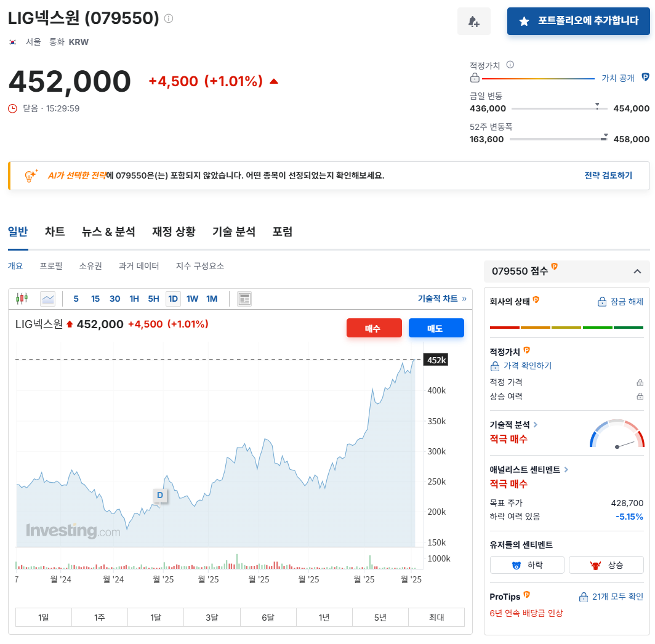This screenshot has width=655, height=644.
Task: Select the 지수 구성요소 sub-tab
Action: pyautogui.click(x=199, y=266)
